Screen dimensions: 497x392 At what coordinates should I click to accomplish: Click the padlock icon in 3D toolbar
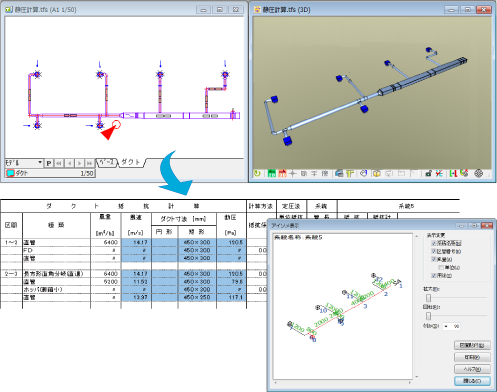tap(429, 173)
